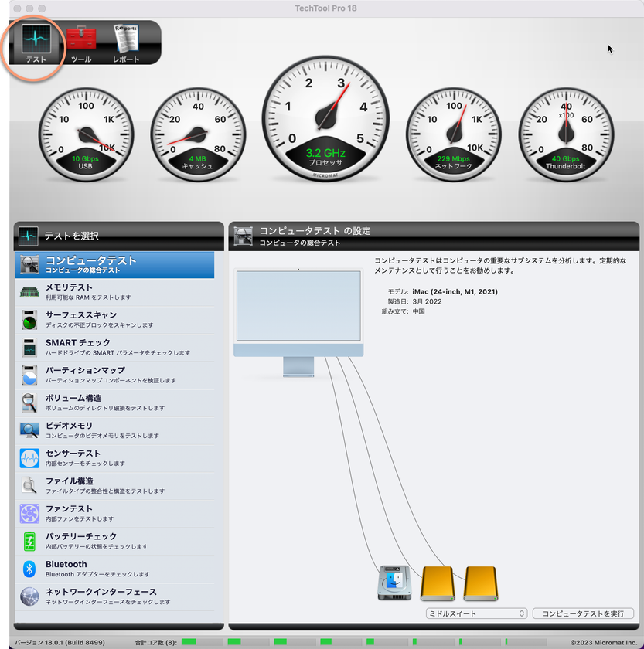Select the second orange external drive
This screenshot has height=649, width=644.
pos(481,583)
